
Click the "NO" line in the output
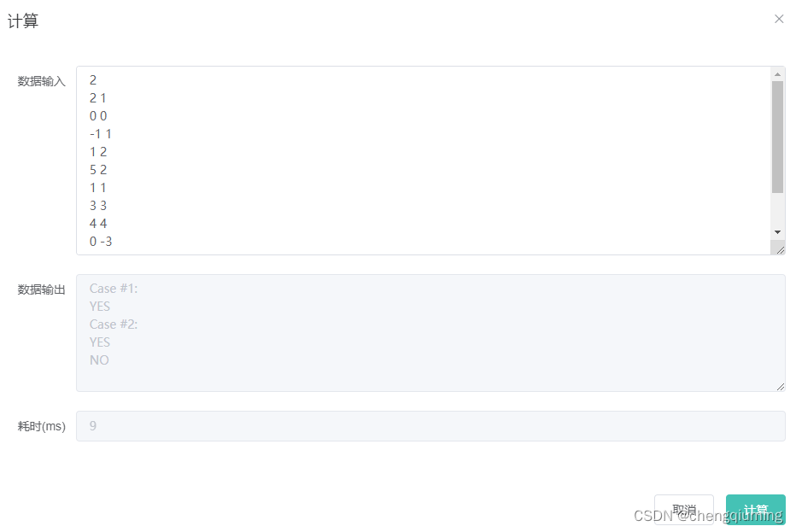click(x=99, y=360)
